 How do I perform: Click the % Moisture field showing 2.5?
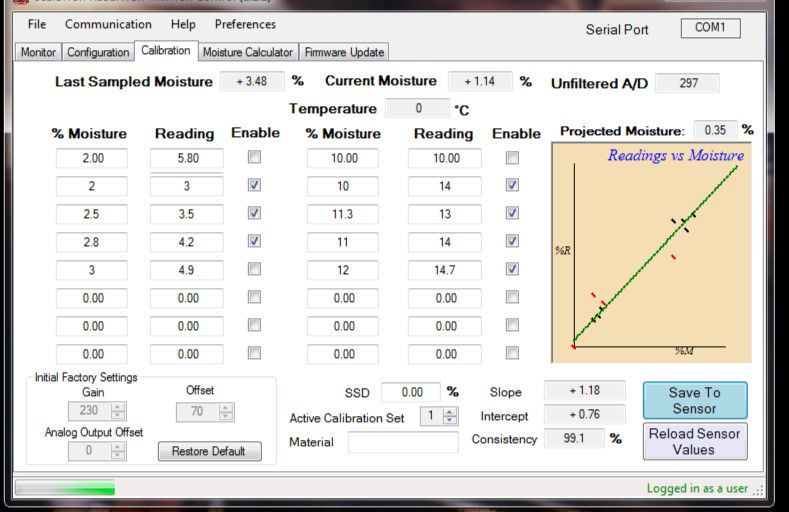(x=92, y=214)
